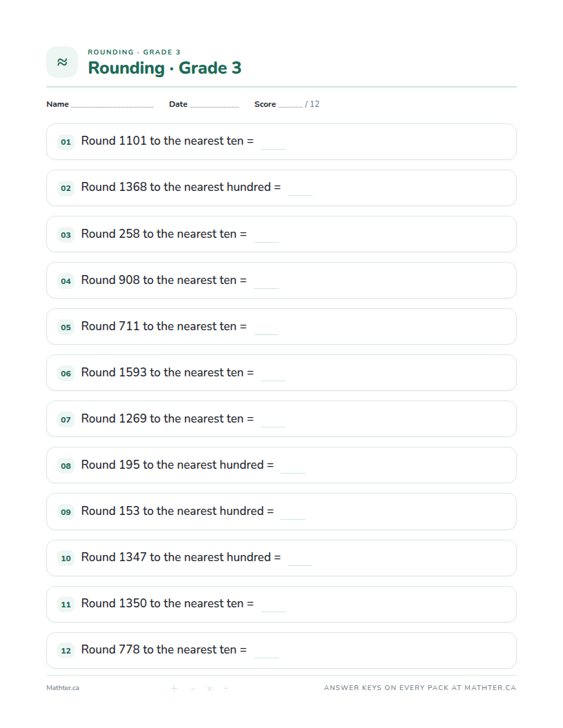Click the approximately-equal rounding icon in header
This screenshot has height=728, width=563.
[62, 62]
